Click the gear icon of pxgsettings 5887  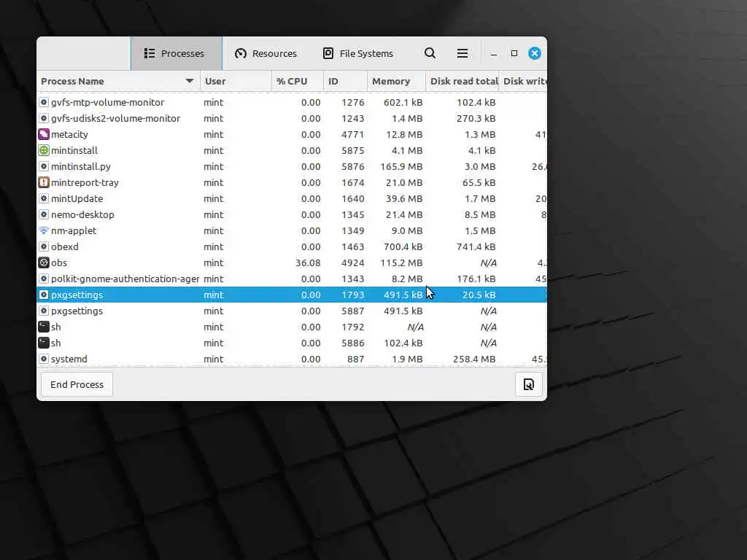point(44,311)
